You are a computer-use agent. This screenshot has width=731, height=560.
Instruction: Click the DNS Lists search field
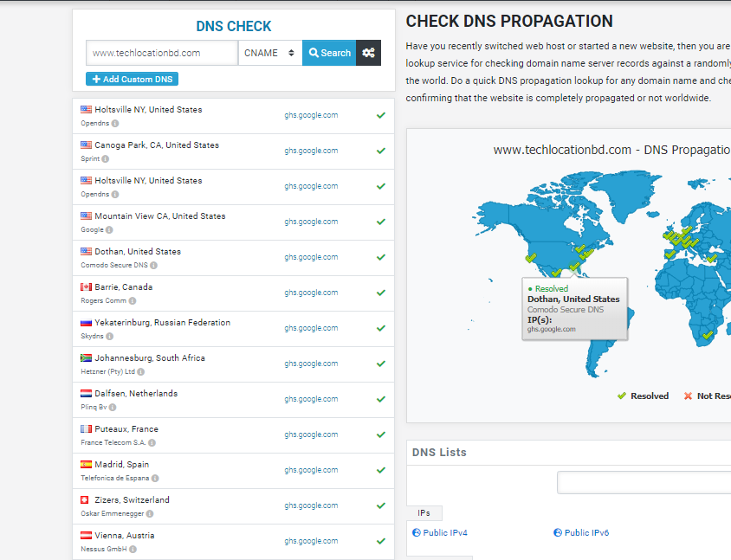644,482
